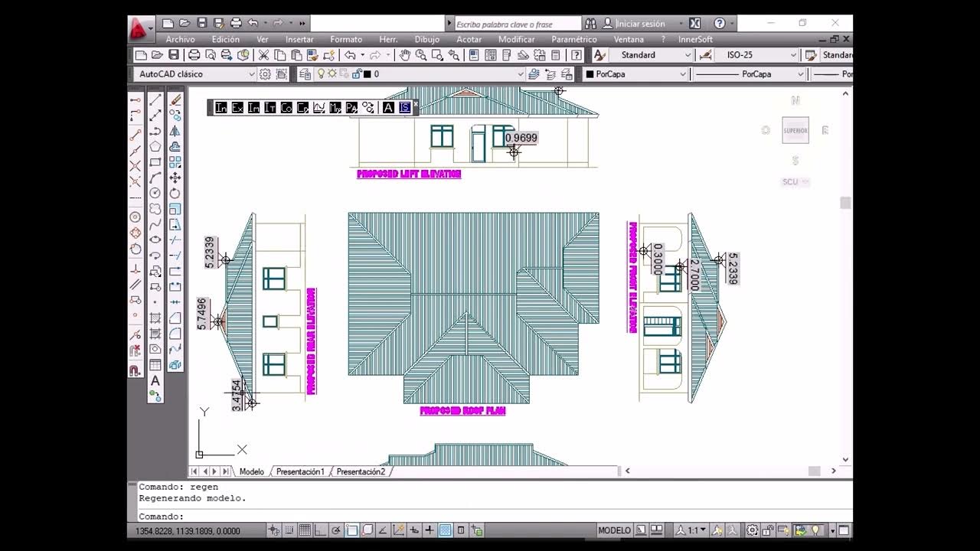Toggle grid display in status bar
This screenshot has width=980, height=551.
305,530
